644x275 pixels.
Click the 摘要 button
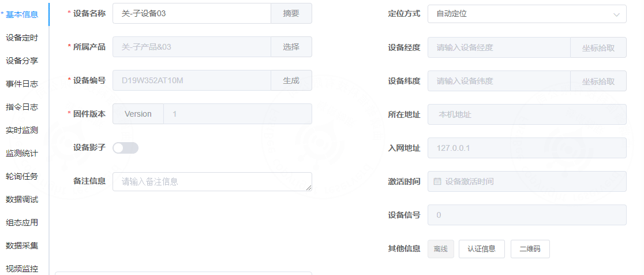(x=291, y=13)
